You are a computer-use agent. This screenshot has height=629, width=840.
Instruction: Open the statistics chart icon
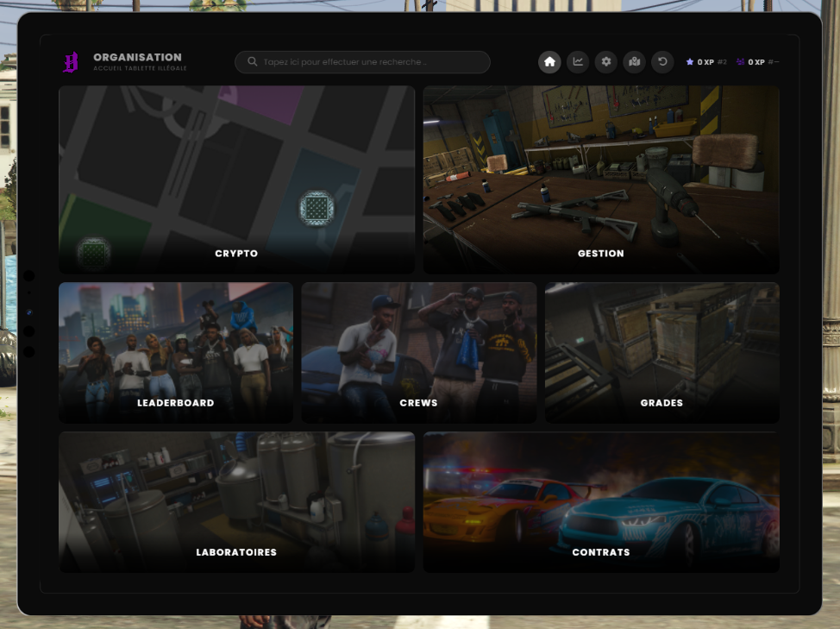[x=578, y=62]
